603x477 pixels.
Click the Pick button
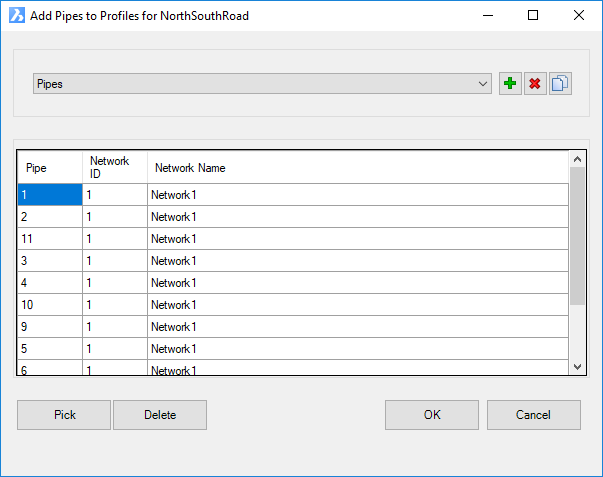64,415
